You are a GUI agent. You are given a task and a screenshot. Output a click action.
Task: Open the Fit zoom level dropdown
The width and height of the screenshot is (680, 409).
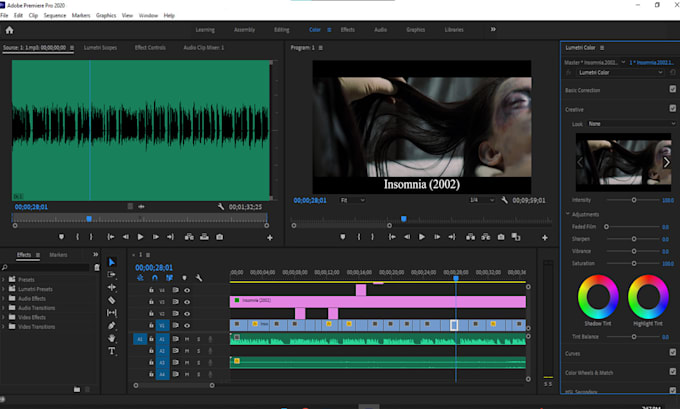pyautogui.click(x=353, y=200)
